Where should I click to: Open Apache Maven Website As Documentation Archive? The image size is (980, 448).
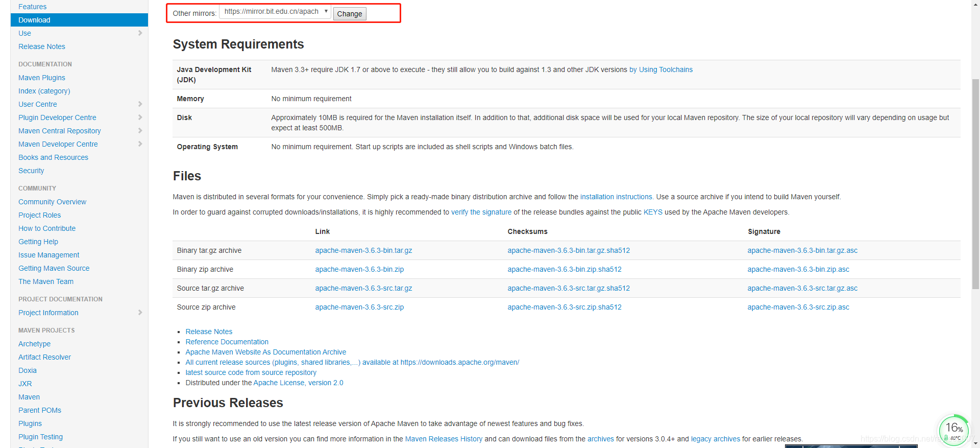point(265,352)
